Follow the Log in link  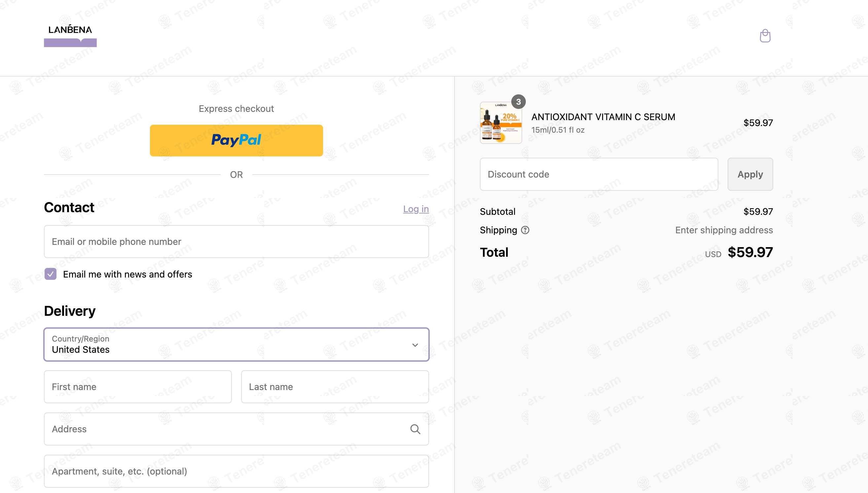pyautogui.click(x=416, y=209)
